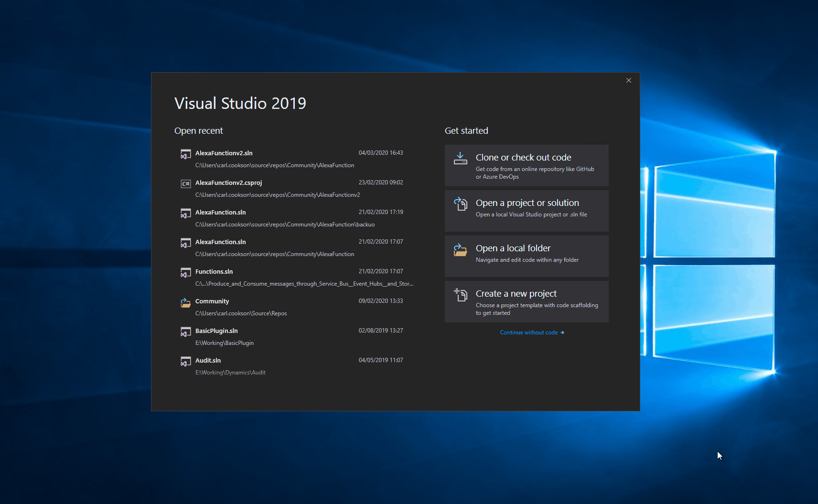
Task: Close the Visual Studio 2019 start window
Action: (x=629, y=80)
